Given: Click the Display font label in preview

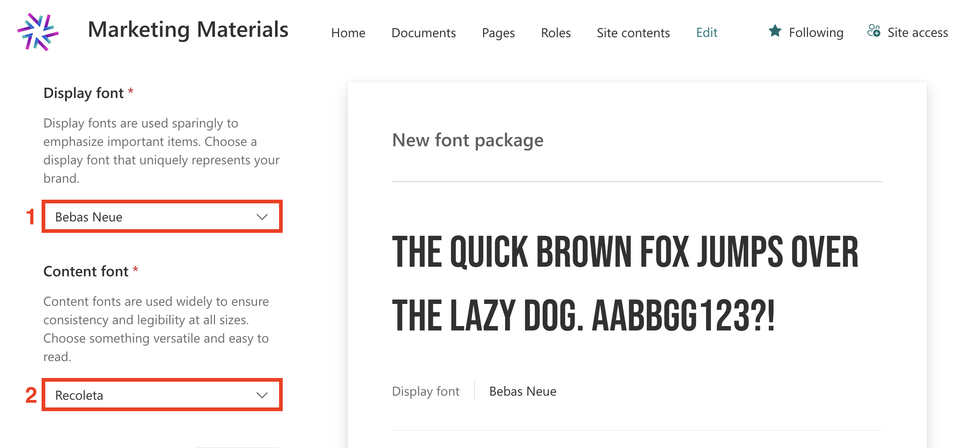Looking at the screenshot, I should (x=425, y=391).
